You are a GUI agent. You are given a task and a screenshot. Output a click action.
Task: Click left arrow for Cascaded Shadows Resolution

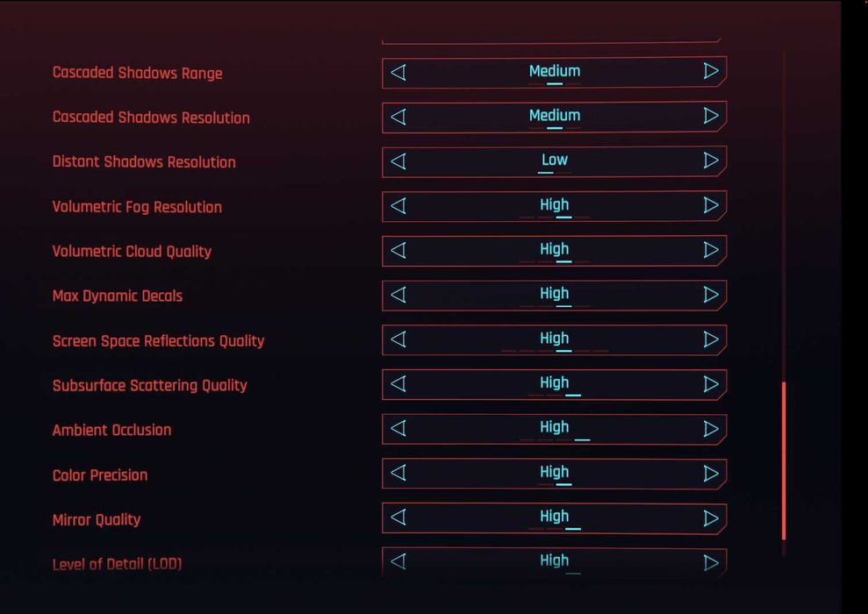[398, 116]
